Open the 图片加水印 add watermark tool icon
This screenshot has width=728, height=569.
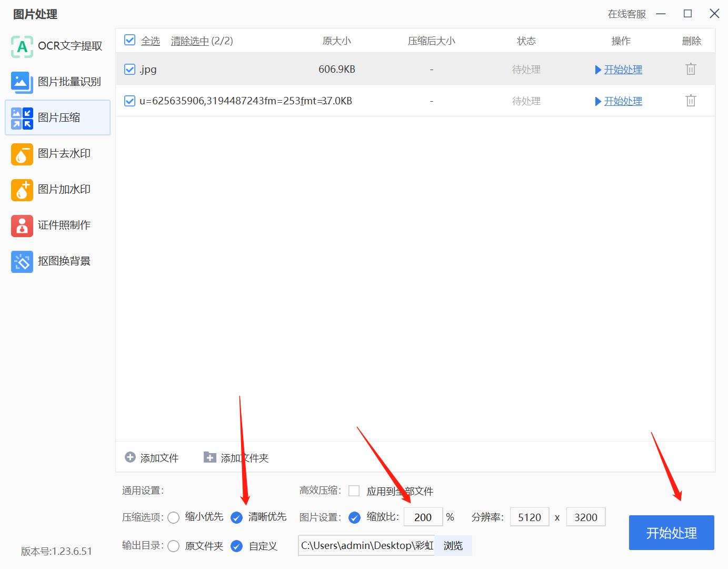tap(22, 190)
